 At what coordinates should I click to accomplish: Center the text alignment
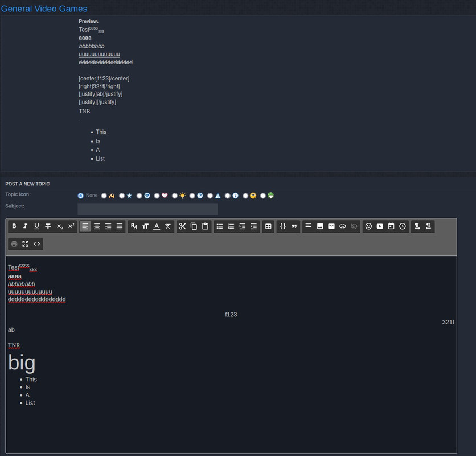97,226
